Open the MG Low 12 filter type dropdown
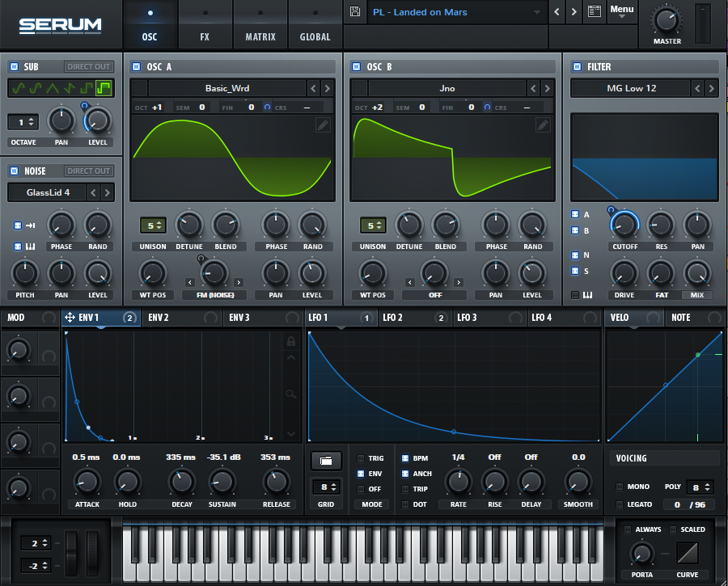This screenshot has height=586, width=728. click(x=632, y=88)
